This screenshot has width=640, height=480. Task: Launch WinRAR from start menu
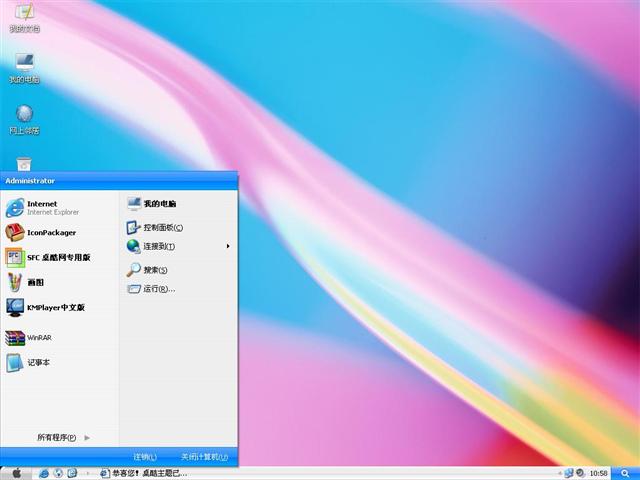pyautogui.click(x=60, y=338)
